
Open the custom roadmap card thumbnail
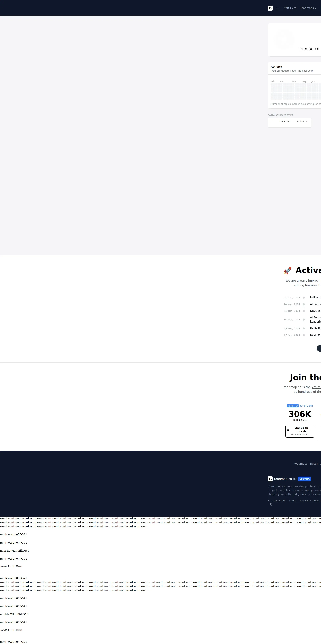[289, 123]
